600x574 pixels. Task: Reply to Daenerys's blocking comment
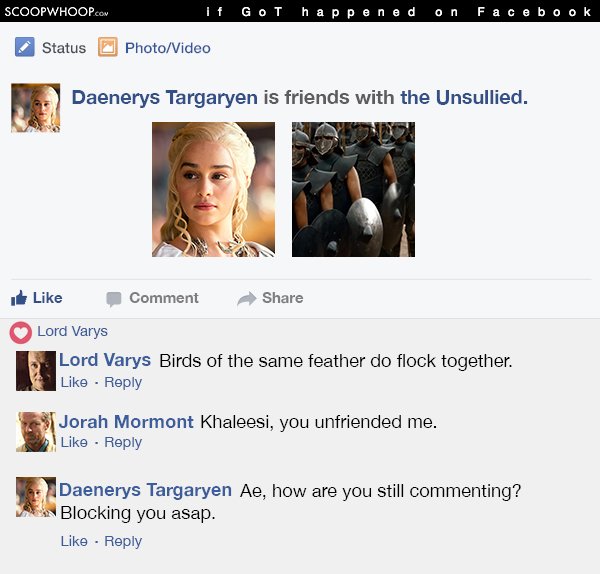(x=123, y=541)
